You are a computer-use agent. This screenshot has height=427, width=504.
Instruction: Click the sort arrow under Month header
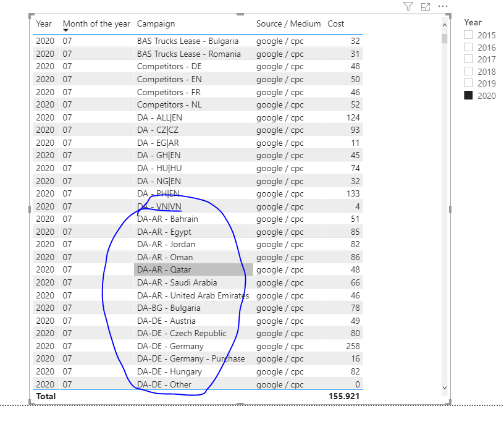pyautogui.click(x=65, y=30)
